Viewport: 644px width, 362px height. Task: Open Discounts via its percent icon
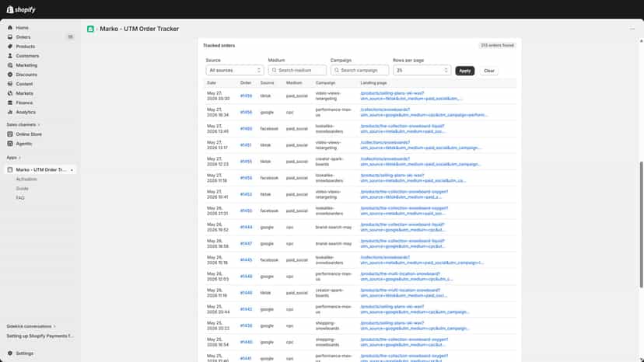[10, 75]
